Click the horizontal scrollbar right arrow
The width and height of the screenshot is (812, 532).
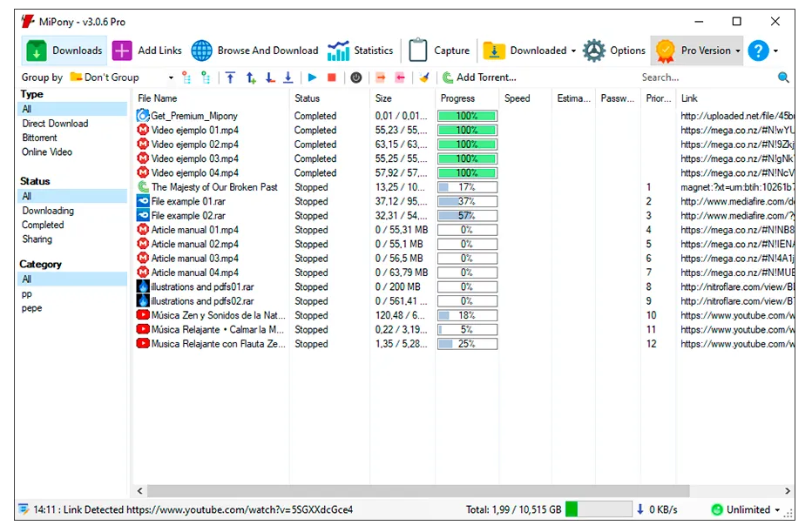(x=787, y=490)
